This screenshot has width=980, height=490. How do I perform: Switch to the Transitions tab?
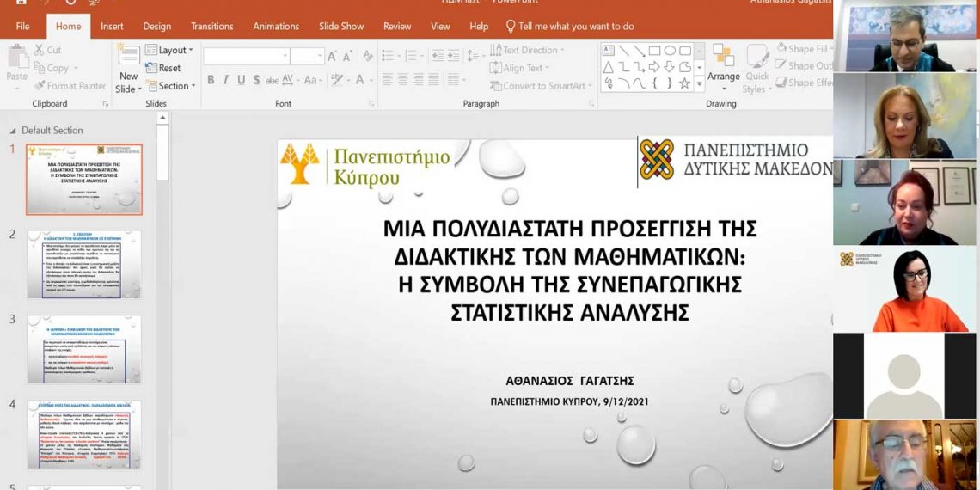point(211,27)
